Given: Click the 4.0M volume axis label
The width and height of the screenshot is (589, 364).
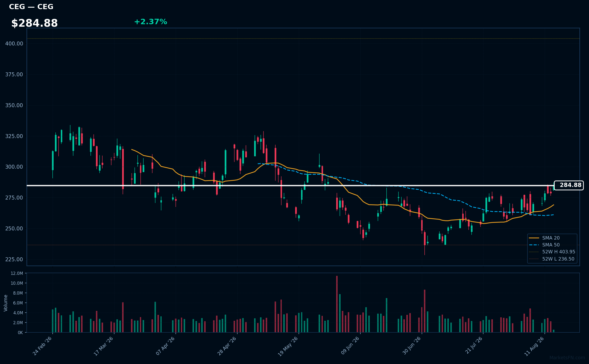Looking at the screenshot, I should click(18, 313).
